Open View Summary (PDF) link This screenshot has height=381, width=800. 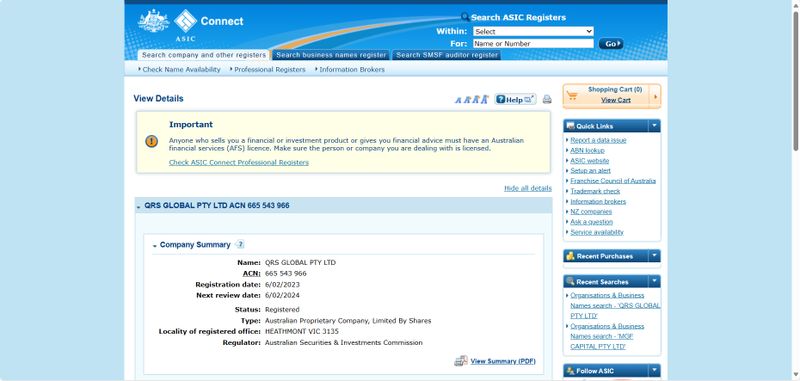(503, 361)
